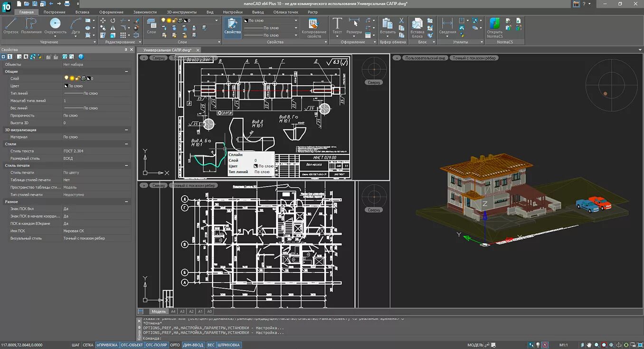
Task: Click the Свойства button in ribbon
Action: click(x=233, y=26)
